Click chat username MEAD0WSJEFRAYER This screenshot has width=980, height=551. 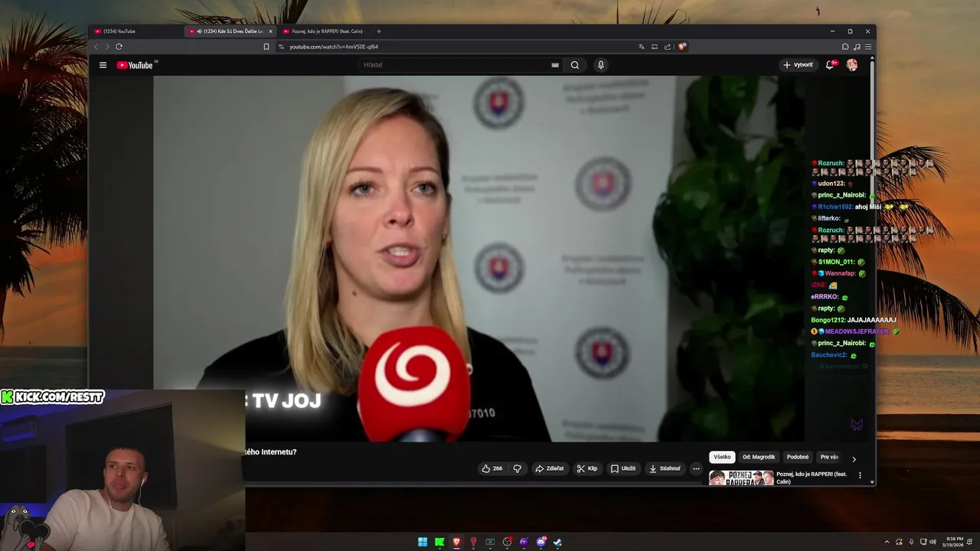(857, 331)
